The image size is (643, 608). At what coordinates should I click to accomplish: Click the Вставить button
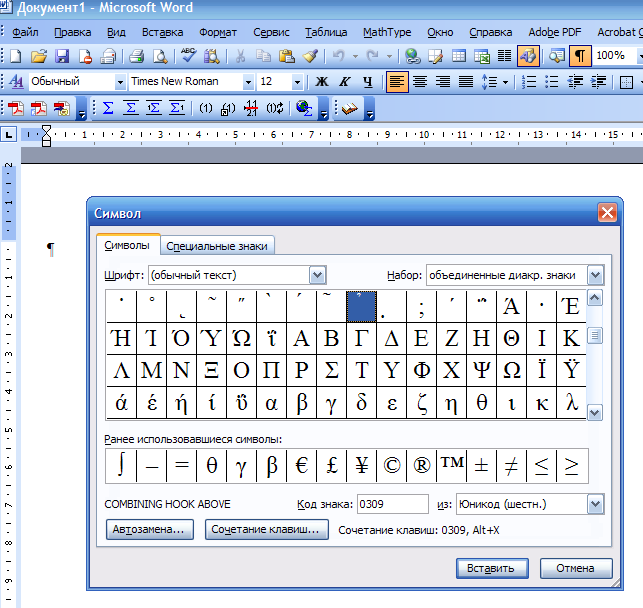coord(492,568)
